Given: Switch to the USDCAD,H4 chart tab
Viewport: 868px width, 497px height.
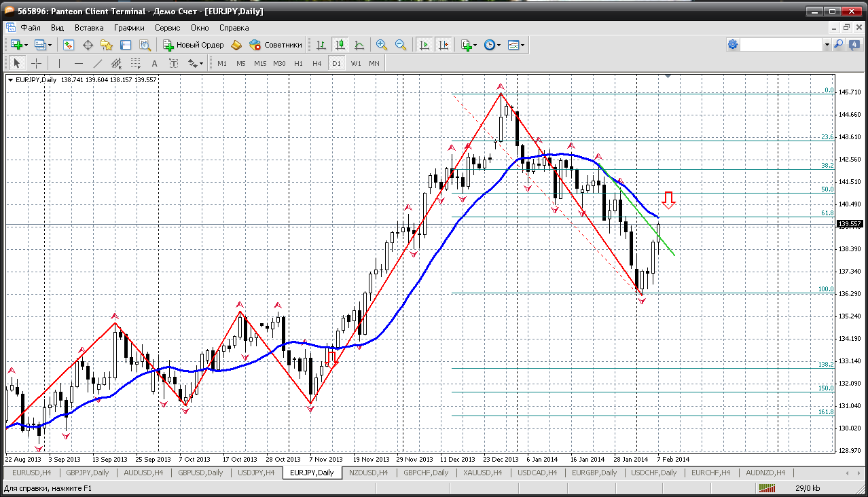Looking at the screenshot, I should 537,473.
